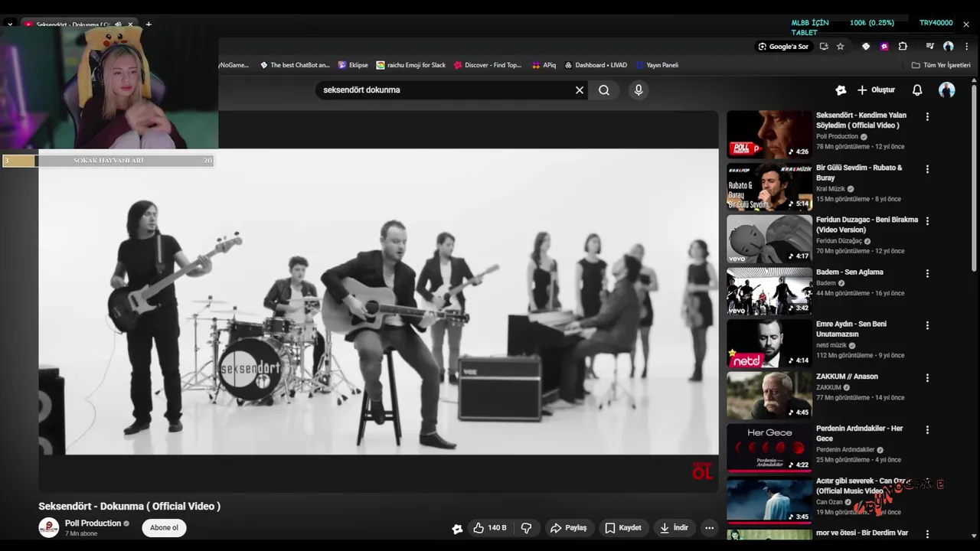This screenshot has width=980, height=551.
Task: Click the magnifier search button
Action: (x=604, y=90)
